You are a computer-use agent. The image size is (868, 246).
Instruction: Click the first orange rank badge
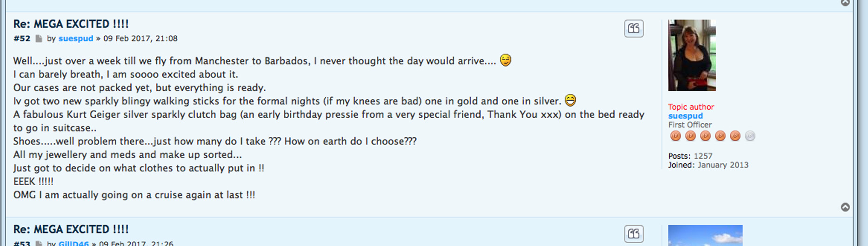pos(675,136)
